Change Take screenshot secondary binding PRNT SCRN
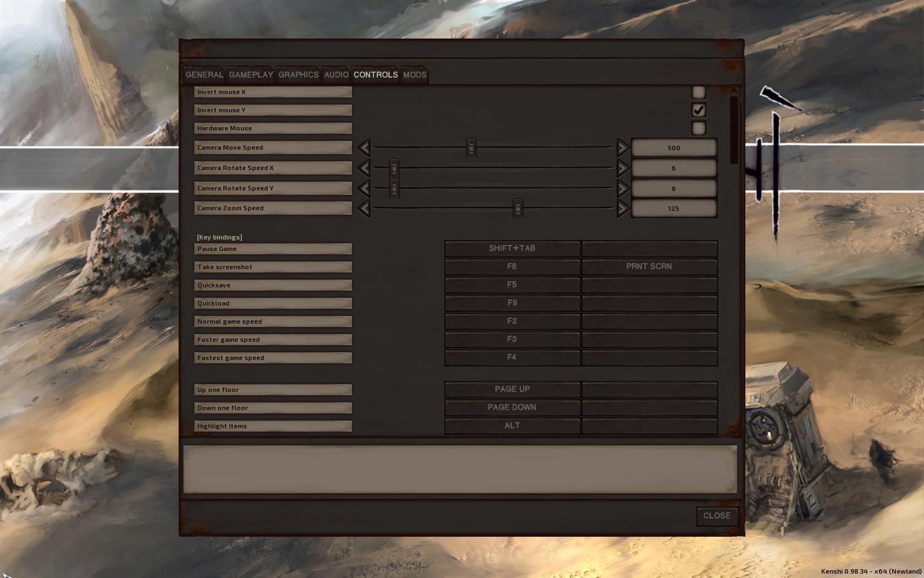Image resolution: width=924 pixels, height=578 pixels. tap(650, 266)
